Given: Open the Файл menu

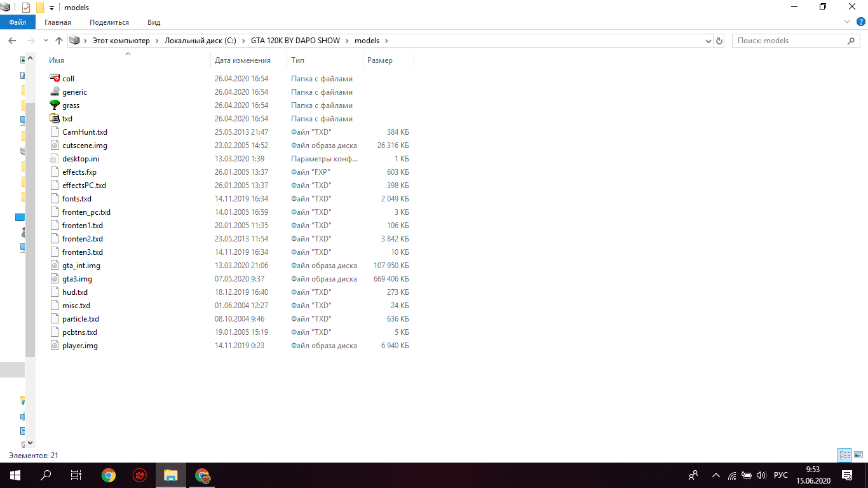Looking at the screenshot, I should (17, 22).
